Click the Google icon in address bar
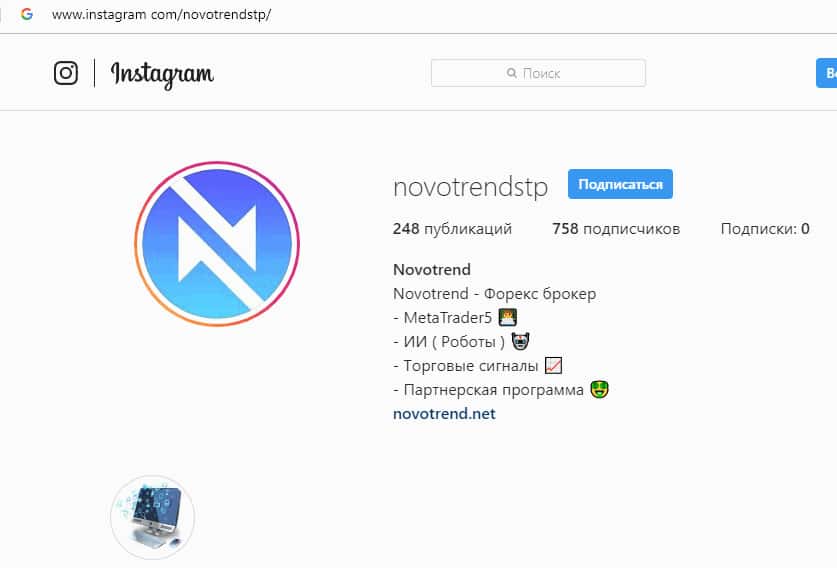 27,14
